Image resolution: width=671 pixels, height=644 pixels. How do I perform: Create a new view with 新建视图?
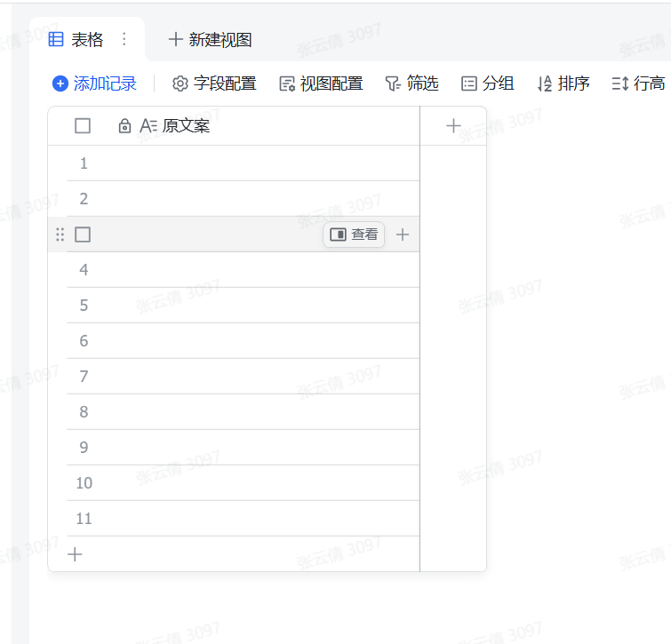click(210, 40)
